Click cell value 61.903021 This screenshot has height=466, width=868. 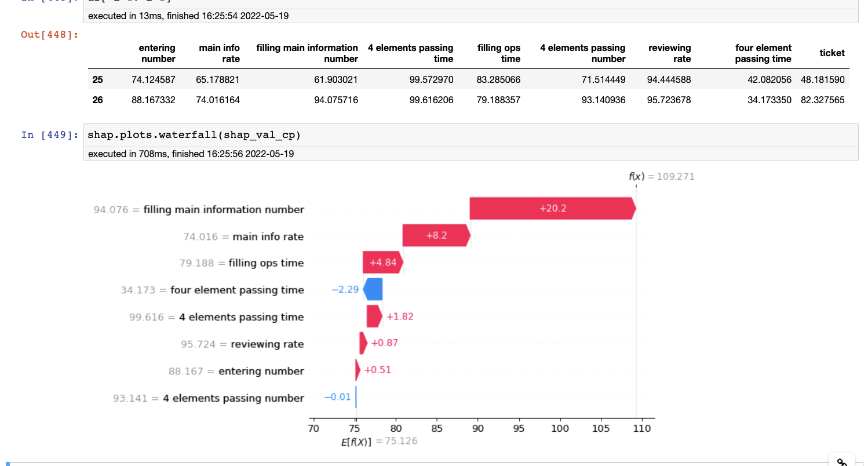[x=336, y=79]
